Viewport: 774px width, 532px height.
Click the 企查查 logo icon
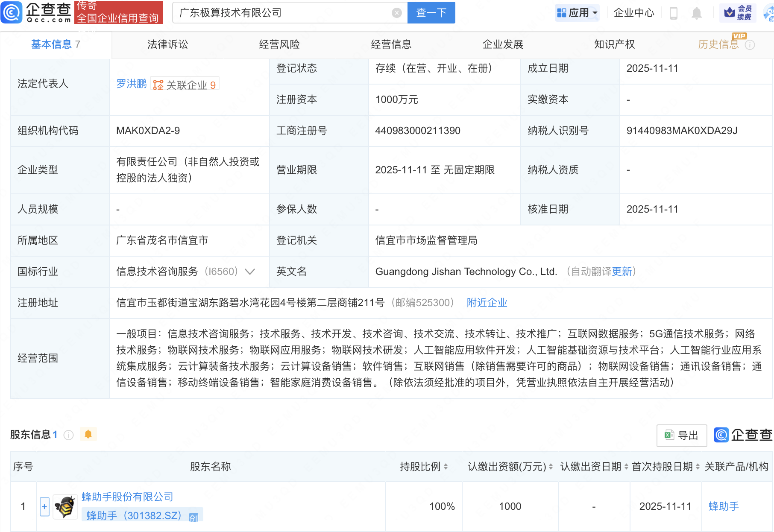point(12,12)
